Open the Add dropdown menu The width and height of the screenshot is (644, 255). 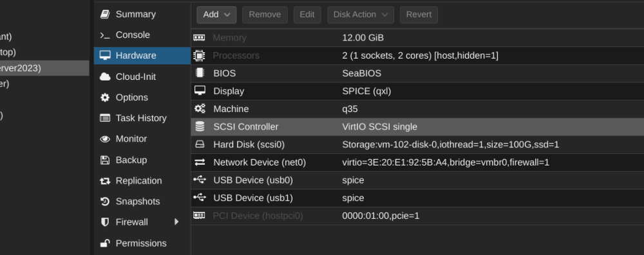pos(216,15)
